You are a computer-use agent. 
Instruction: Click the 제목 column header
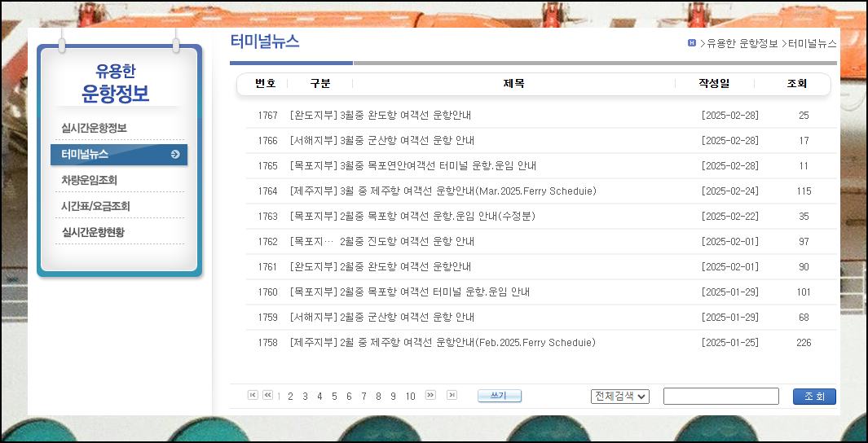pyautogui.click(x=513, y=84)
